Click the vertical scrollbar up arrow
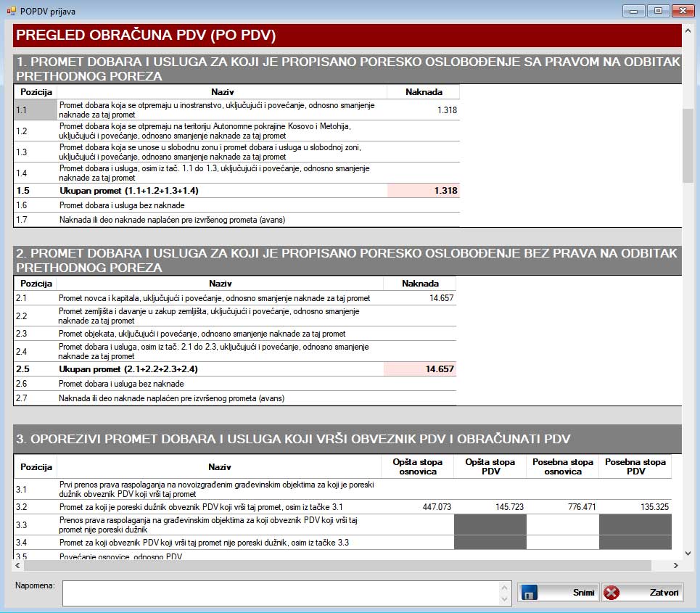The height and width of the screenshot is (613, 700). (688, 30)
